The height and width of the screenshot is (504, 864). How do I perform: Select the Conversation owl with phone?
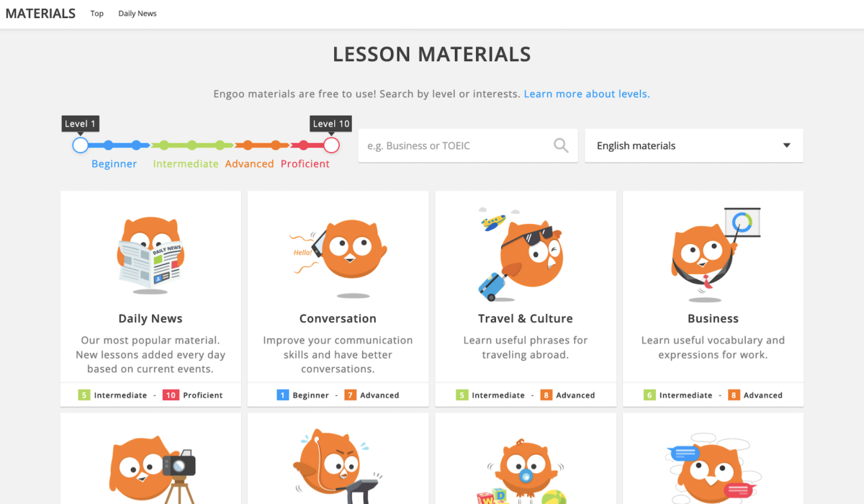click(338, 256)
